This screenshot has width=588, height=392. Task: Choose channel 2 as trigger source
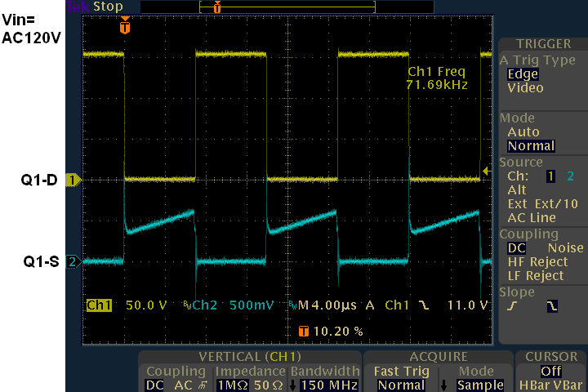coord(570,176)
